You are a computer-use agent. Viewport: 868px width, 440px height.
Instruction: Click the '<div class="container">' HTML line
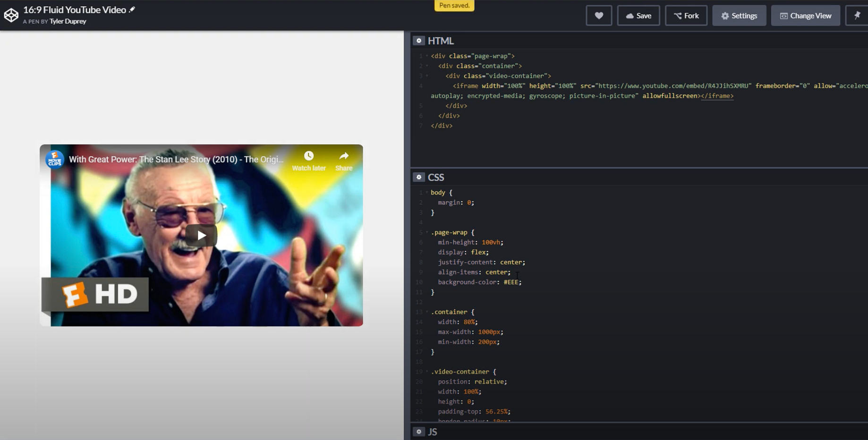tap(480, 66)
